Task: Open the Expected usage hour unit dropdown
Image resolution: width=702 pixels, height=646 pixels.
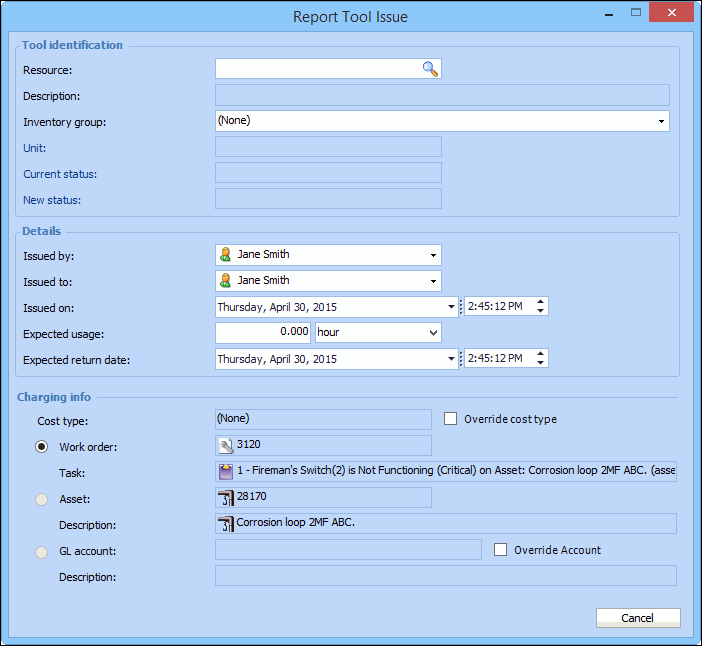Action: pos(433,333)
